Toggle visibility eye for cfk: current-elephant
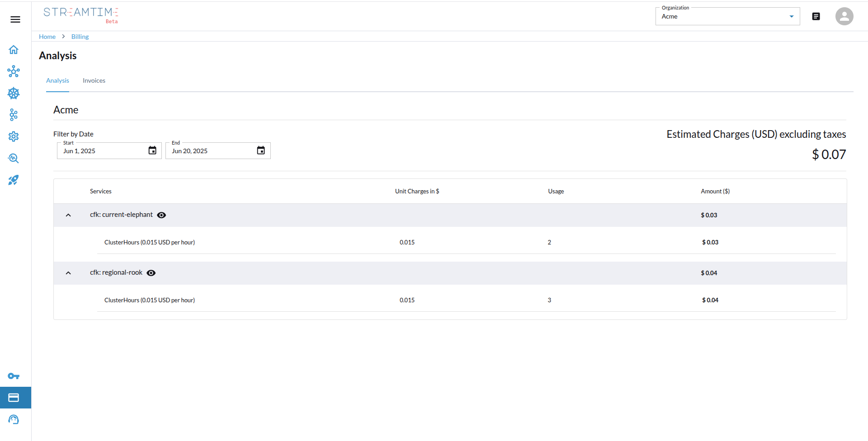868x441 pixels. click(x=161, y=215)
